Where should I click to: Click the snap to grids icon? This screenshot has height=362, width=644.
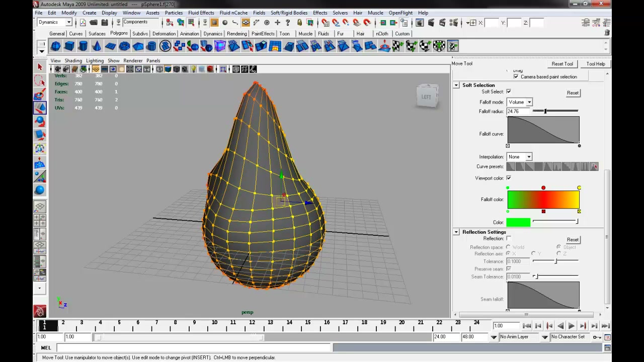(326, 23)
